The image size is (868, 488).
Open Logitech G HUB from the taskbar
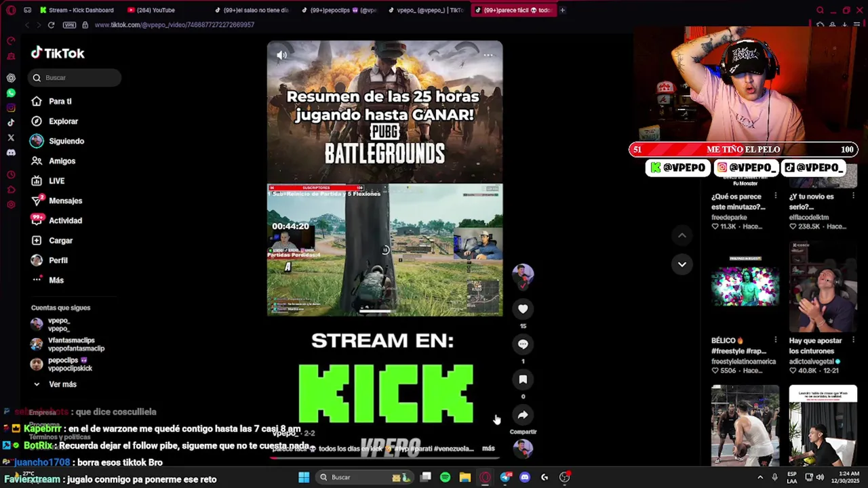click(545, 477)
